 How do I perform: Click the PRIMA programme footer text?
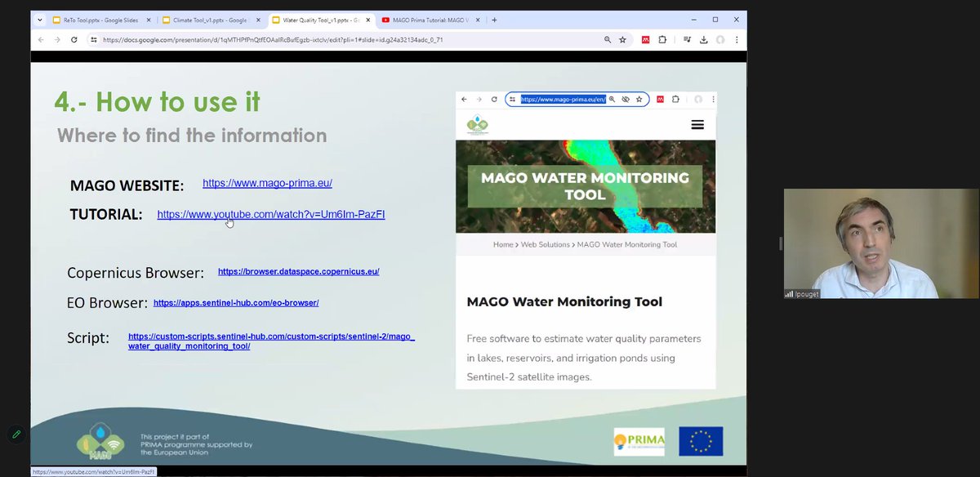[x=196, y=444]
